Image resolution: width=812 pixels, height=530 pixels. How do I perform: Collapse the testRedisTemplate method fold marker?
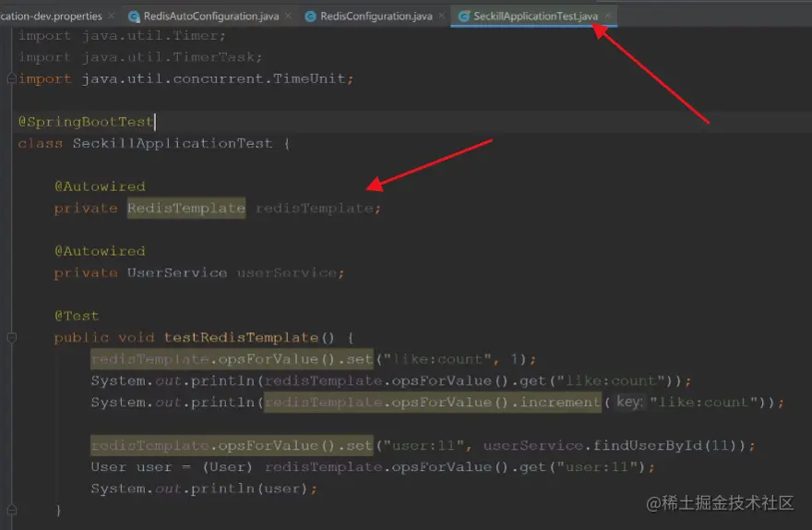tap(11, 338)
